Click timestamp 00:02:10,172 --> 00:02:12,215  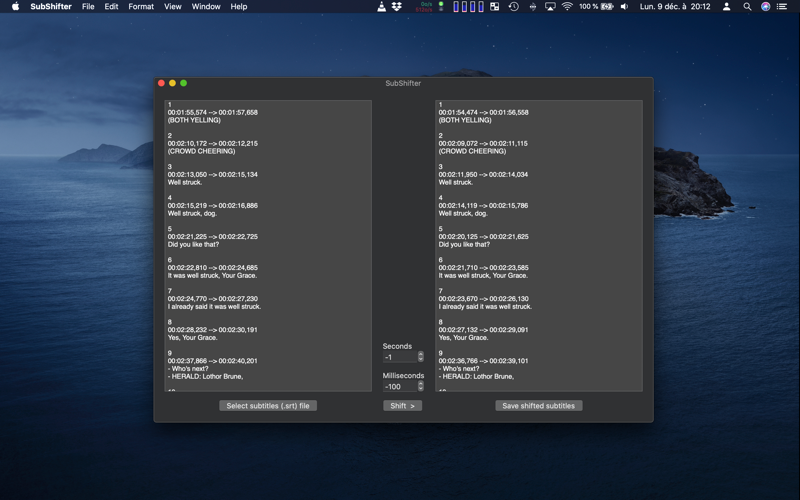click(x=213, y=143)
